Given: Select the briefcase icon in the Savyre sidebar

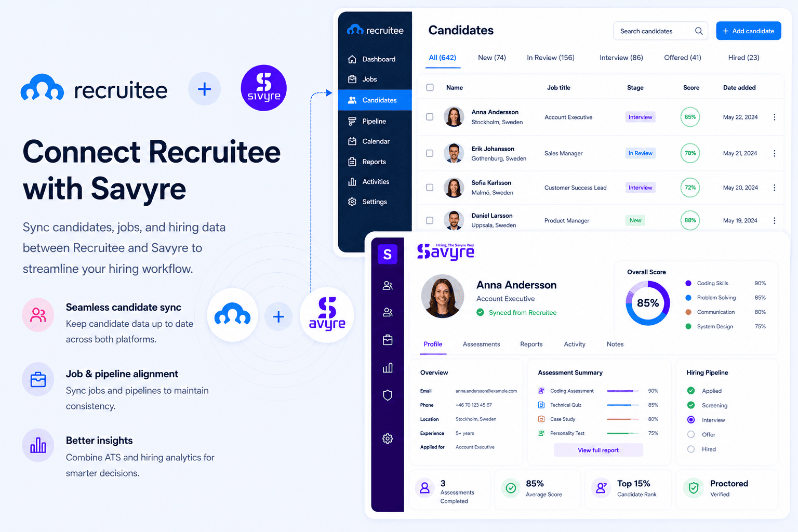Looking at the screenshot, I should point(388,340).
